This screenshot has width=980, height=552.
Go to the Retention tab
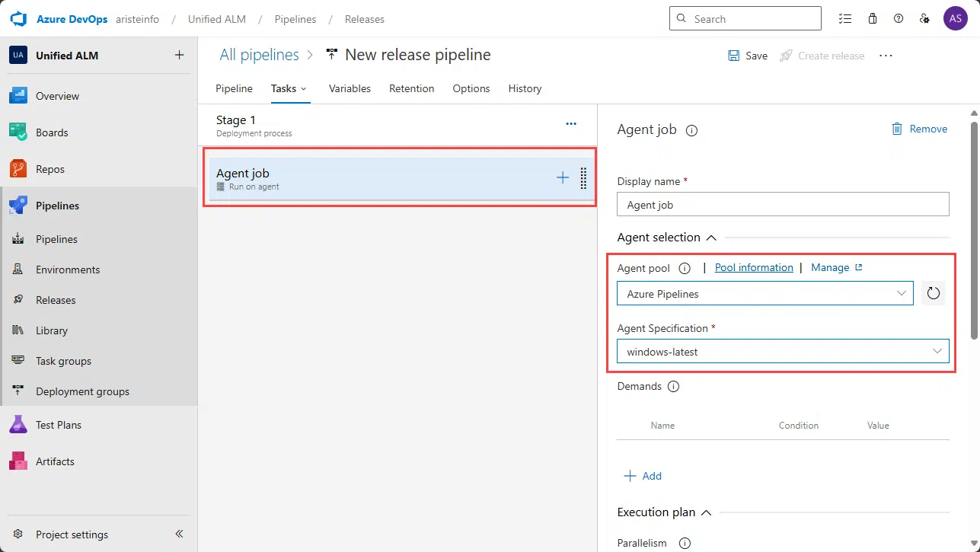pos(411,88)
